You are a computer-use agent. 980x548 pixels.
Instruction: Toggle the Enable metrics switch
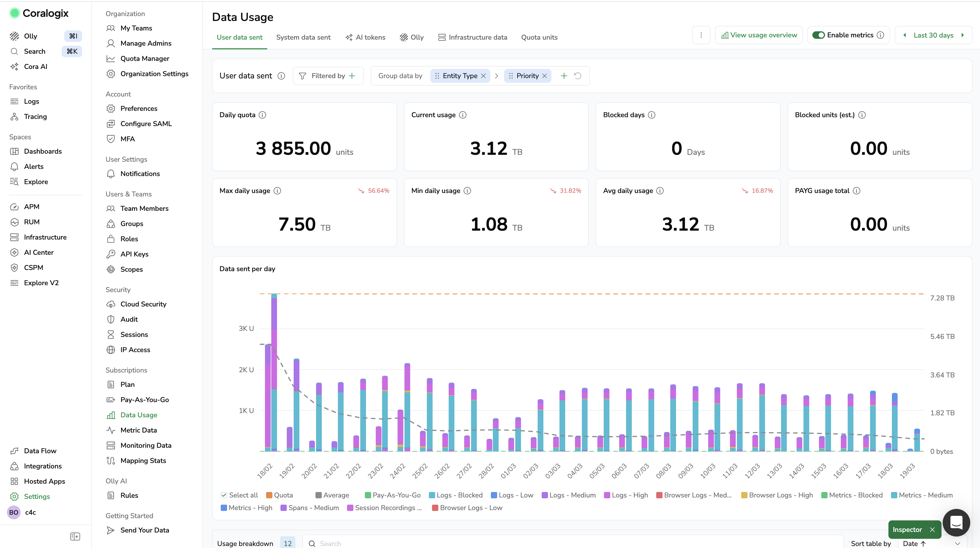tap(818, 35)
